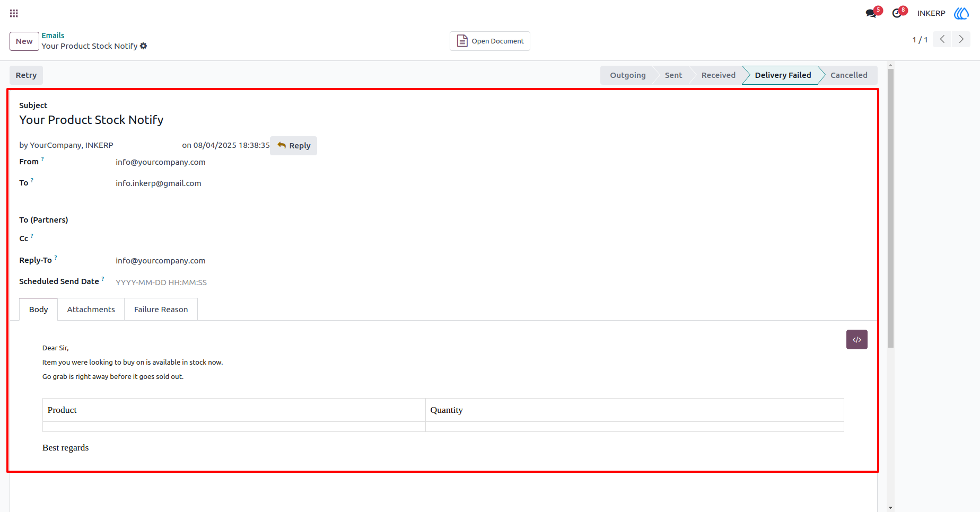Navigate to the Emails breadcrumb
Screen dimensions: 980x512
(53, 36)
